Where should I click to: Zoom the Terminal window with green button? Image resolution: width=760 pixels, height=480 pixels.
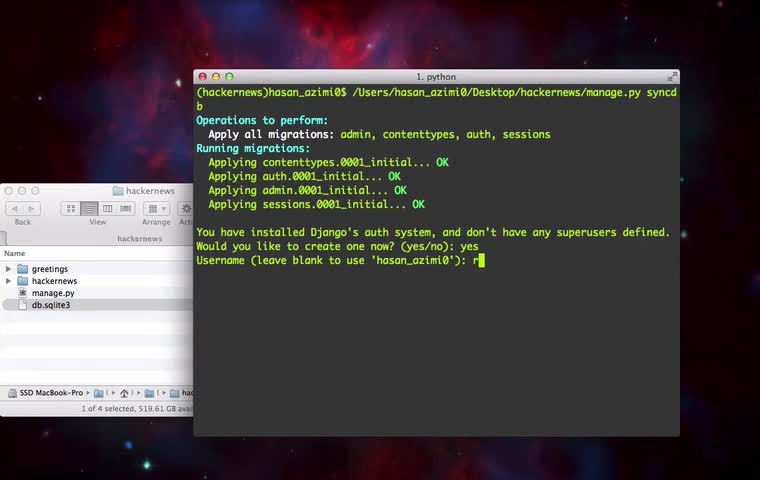click(229, 77)
